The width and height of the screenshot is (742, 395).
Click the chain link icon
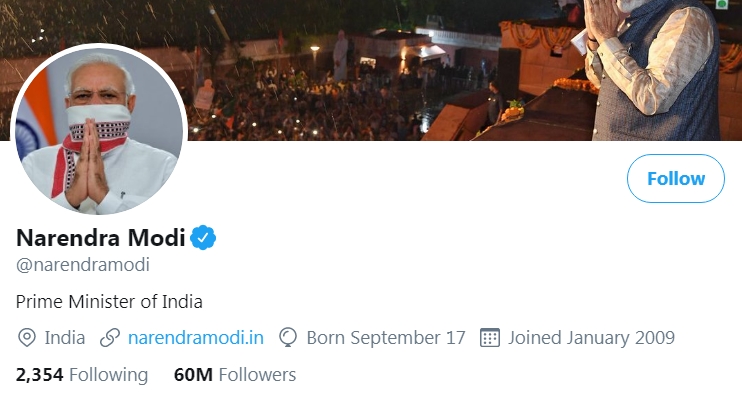pyautogui.click(x=110, y=338)
